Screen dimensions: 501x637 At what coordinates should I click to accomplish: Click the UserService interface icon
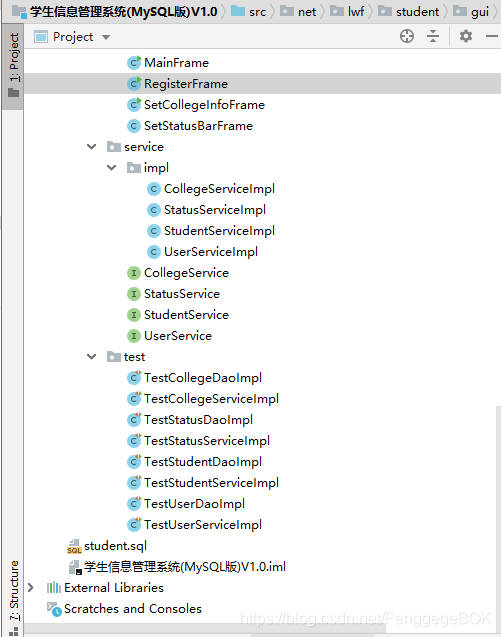coord(134,336)
